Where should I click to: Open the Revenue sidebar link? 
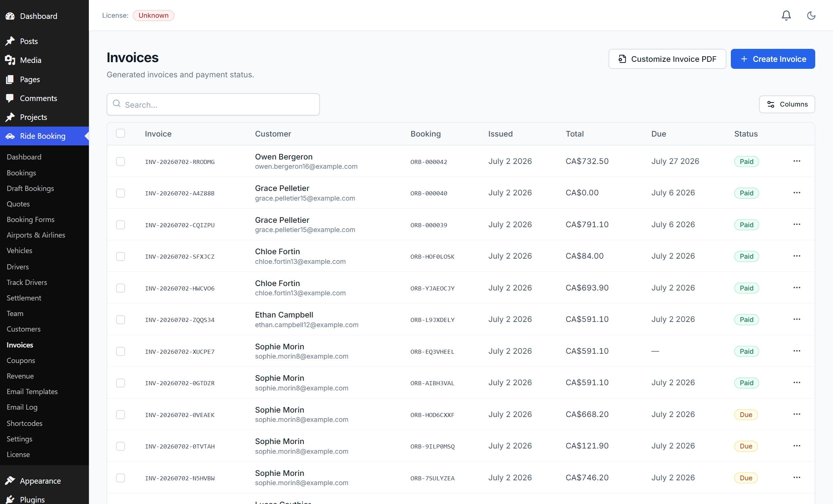(20, 376)
